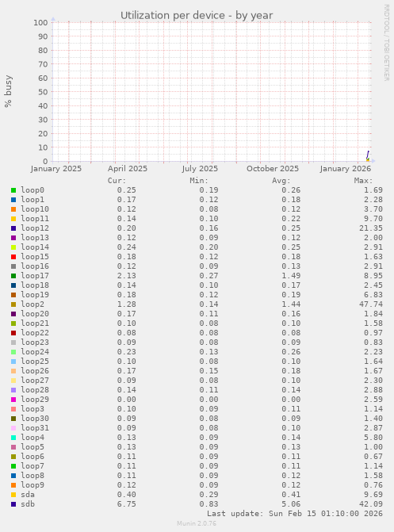Screen dimensions: 394x532
Task: Click the loop2 current value 1.28
Action: 127,304
